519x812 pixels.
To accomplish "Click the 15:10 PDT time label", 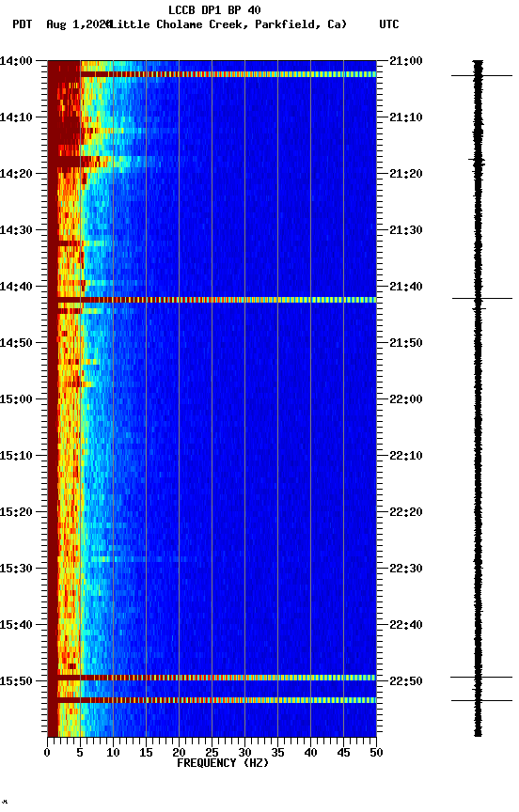I will pos(16,456).
